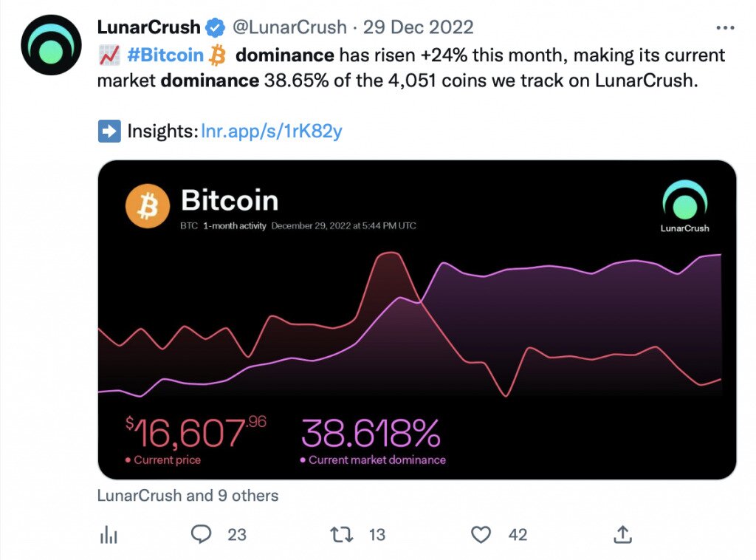Click the 29 Dec 2022 timestamp

click(417, 28)
